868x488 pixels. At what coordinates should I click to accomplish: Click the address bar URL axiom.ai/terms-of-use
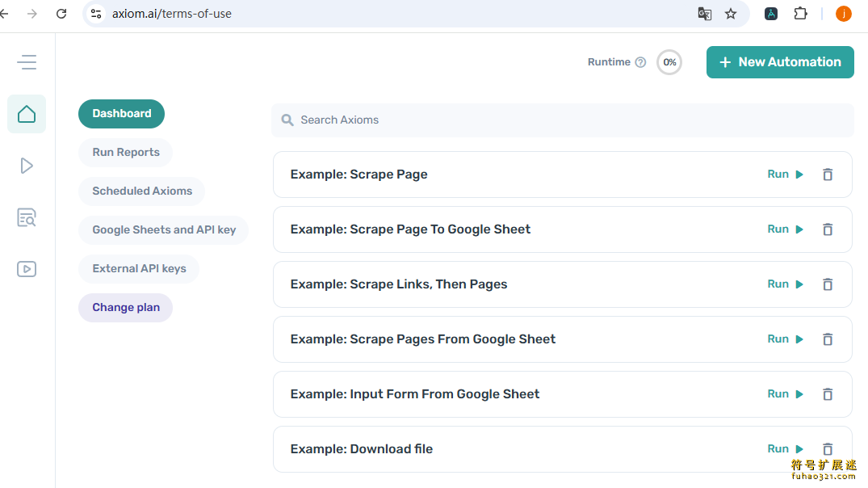coord(172,14)
